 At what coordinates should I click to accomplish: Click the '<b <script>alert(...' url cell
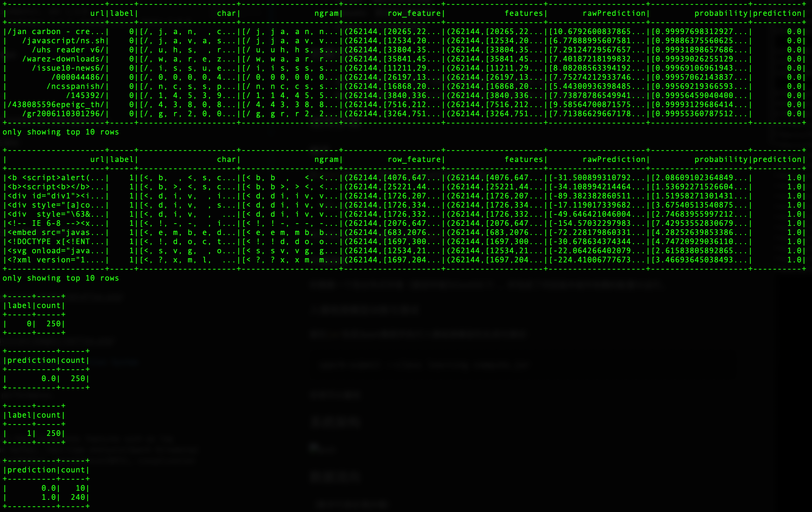[56, 178]
